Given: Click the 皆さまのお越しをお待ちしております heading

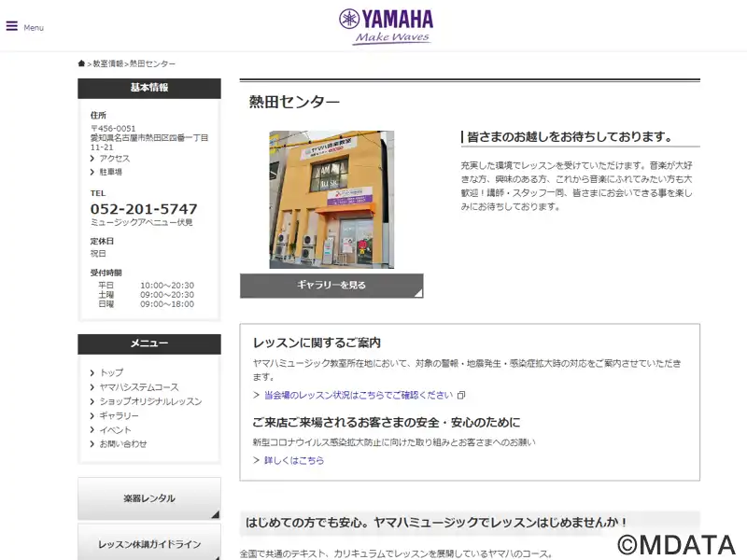Looking at the screenshot, I should 570,137.
